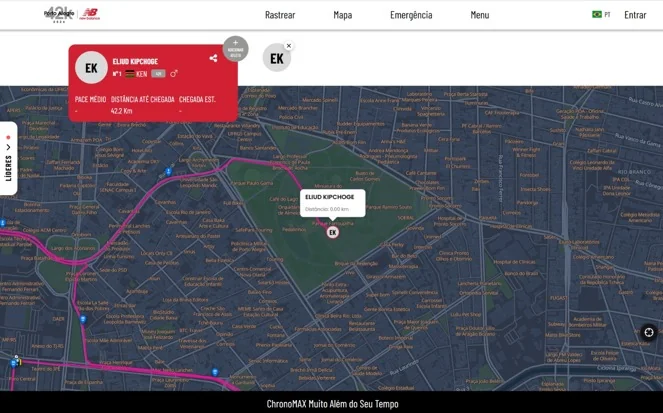Click the Parque Ramiro Souto map label
The image size is (663, 413).
click(388, 207)
